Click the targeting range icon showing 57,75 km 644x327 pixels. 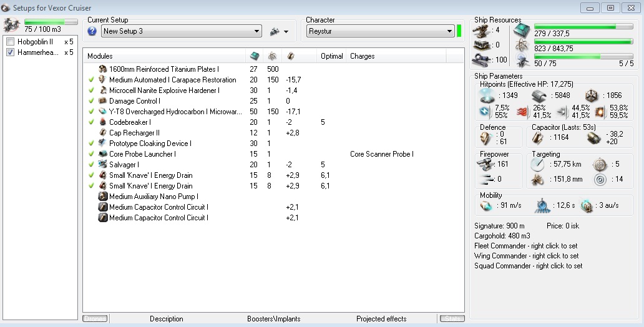click(538, 164)
